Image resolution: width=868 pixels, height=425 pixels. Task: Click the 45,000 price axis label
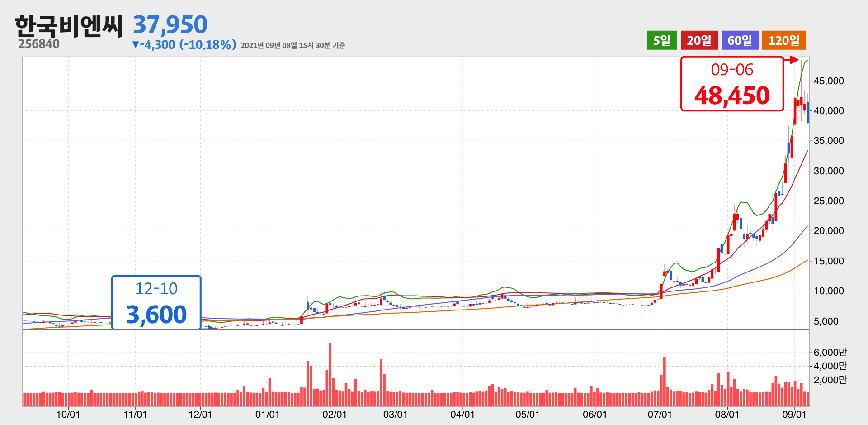click(829, 81)
